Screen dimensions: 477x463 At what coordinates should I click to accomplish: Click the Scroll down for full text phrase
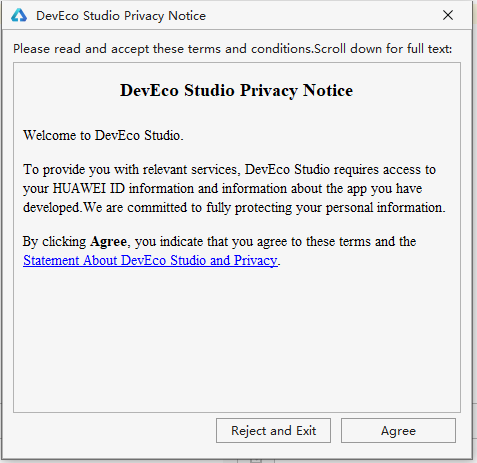pos(383,49)
